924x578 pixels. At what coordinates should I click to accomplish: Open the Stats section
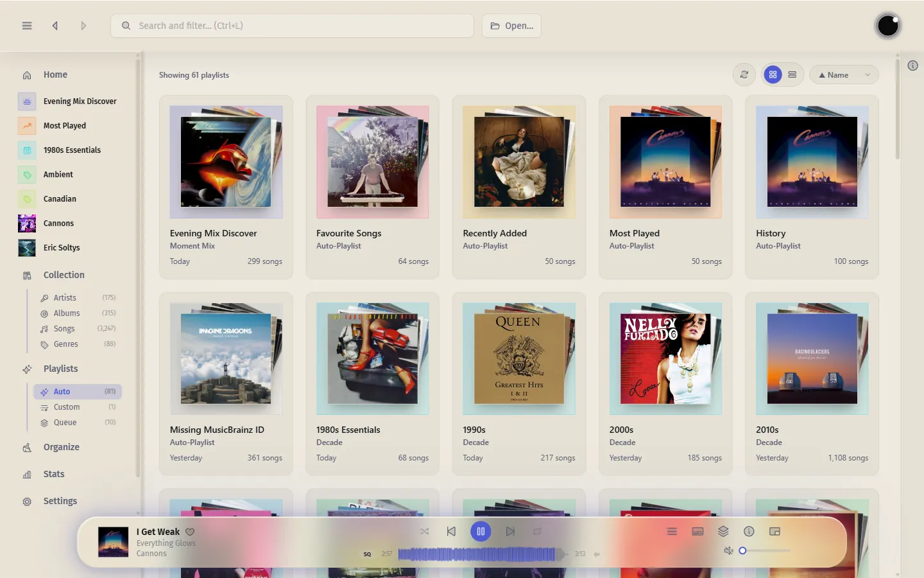(54, 474)
